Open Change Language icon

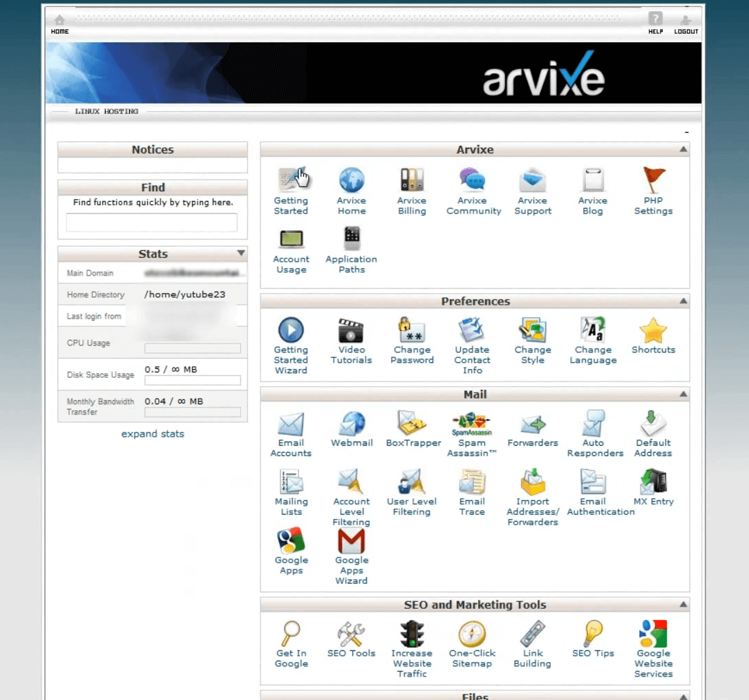click(593, 330)
